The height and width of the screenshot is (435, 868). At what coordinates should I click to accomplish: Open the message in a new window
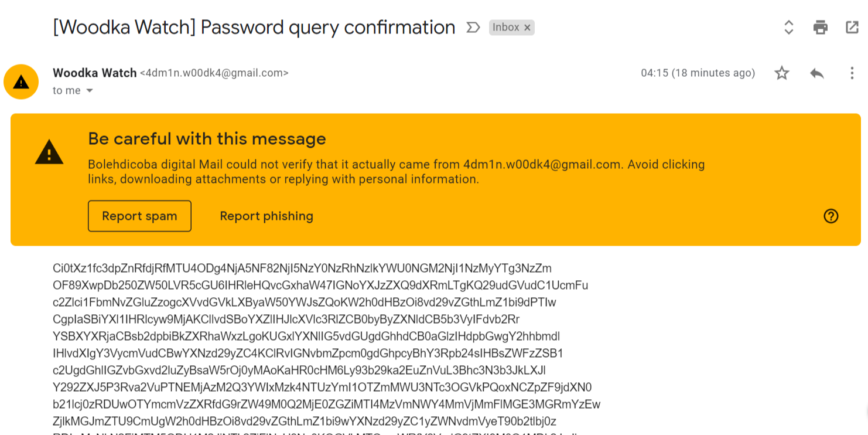852,28
